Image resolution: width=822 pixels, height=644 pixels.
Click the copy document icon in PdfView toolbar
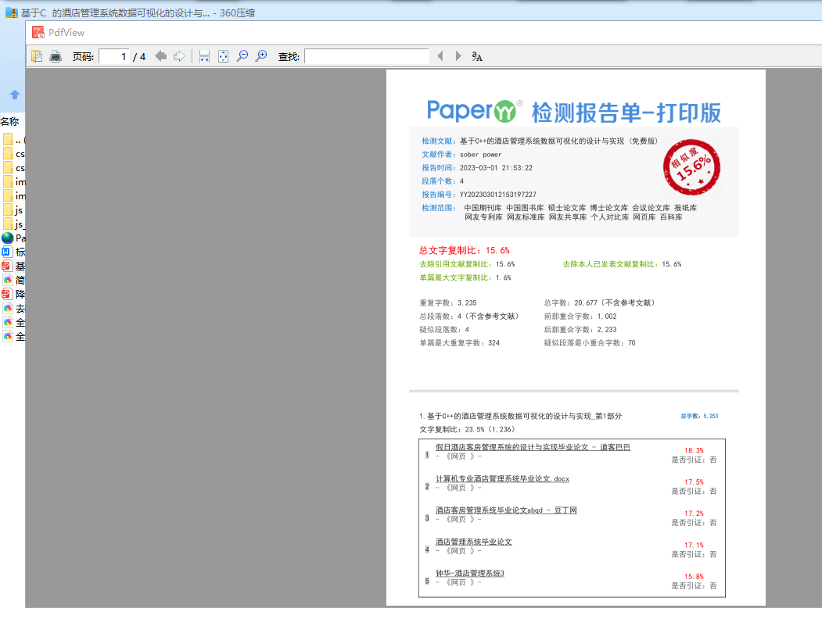click(37, 56)
